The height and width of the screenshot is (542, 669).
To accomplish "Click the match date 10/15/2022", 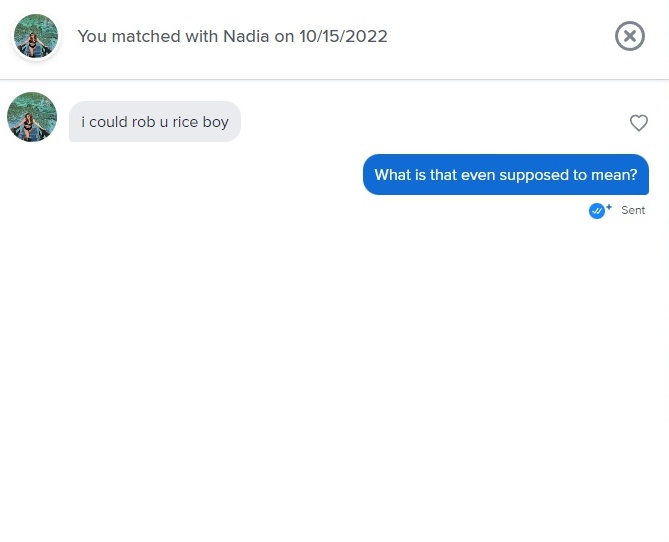I will 343,36.
